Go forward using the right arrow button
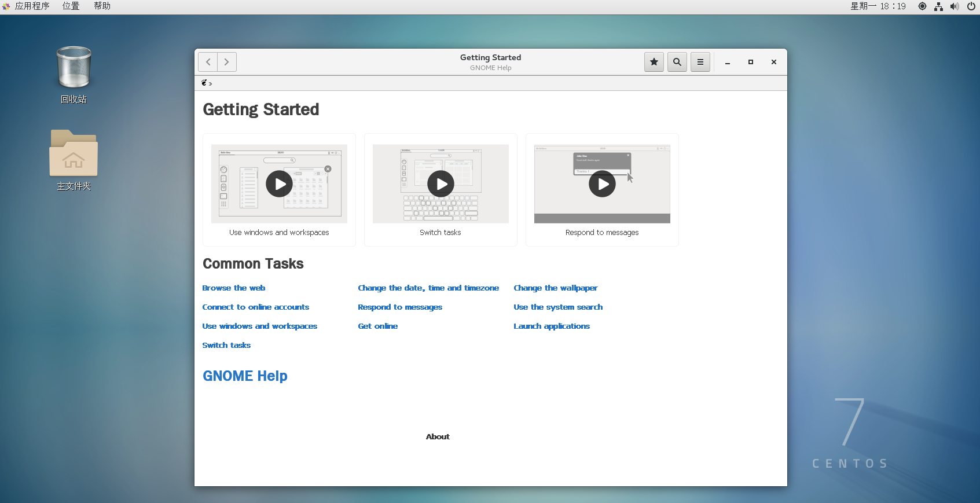 (227, 62)
